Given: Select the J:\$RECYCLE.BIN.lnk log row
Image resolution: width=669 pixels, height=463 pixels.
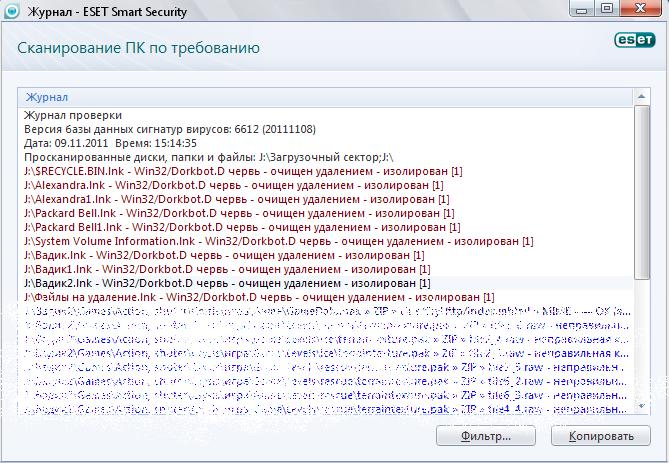Looking at the screenshot, I should tap(326, 171).
